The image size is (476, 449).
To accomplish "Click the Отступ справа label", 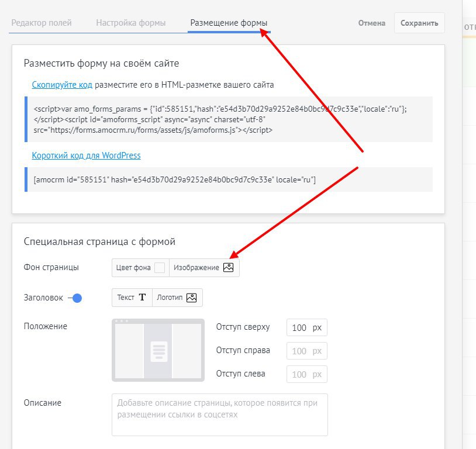I will point(243,350).
